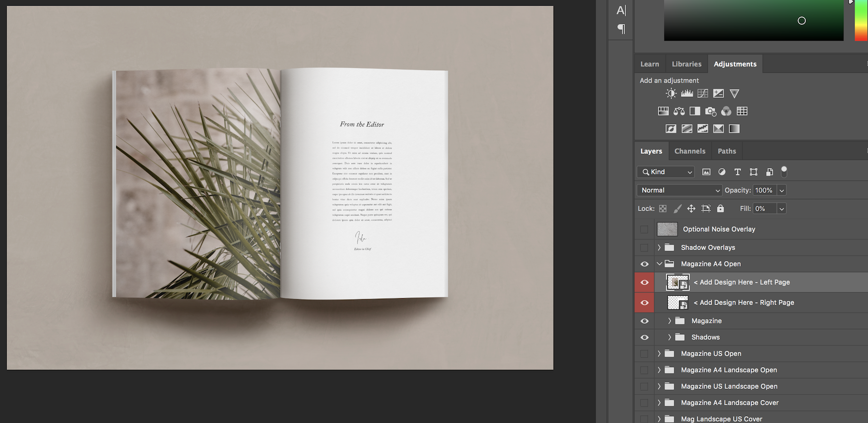868x423 pixels.
Task: Click the lock all layer icon
Action: [720, 209]
